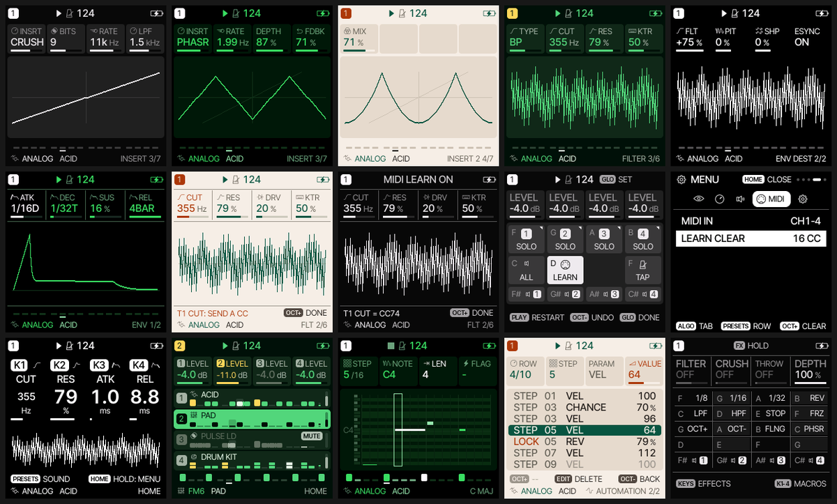
Task: Click the play arrow beside 124 GLO SET
Action: click(559, 179)
